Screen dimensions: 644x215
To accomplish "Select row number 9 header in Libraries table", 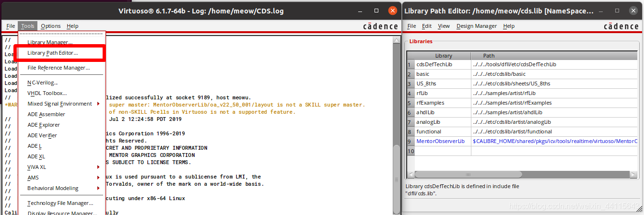I will coord(411,141).
